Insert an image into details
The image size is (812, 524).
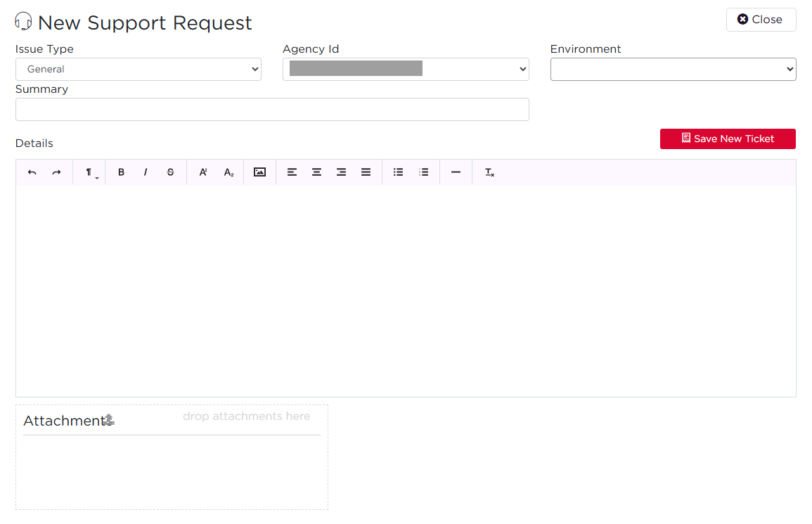[x=259, y=172]
